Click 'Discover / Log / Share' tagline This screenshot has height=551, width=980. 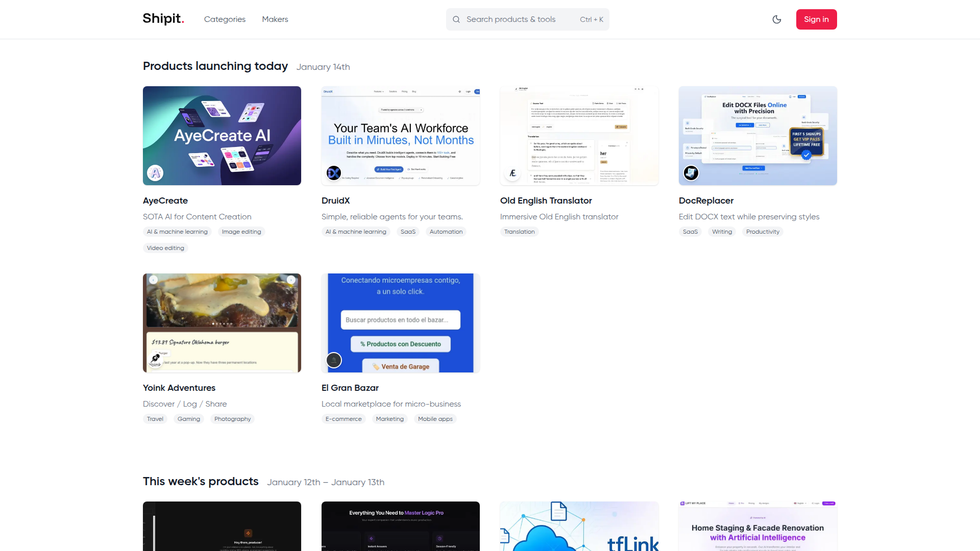tap(185, 404)
